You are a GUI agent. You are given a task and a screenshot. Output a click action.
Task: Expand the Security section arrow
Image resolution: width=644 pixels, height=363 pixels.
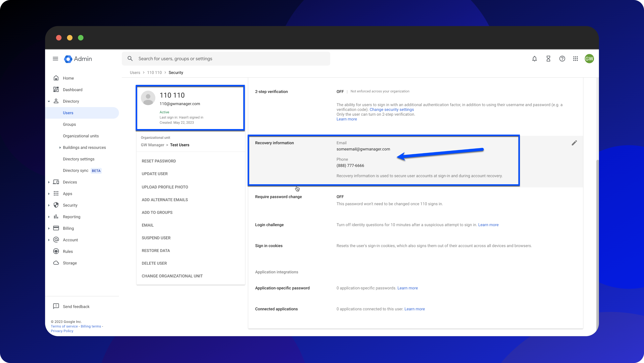[49, 205]
